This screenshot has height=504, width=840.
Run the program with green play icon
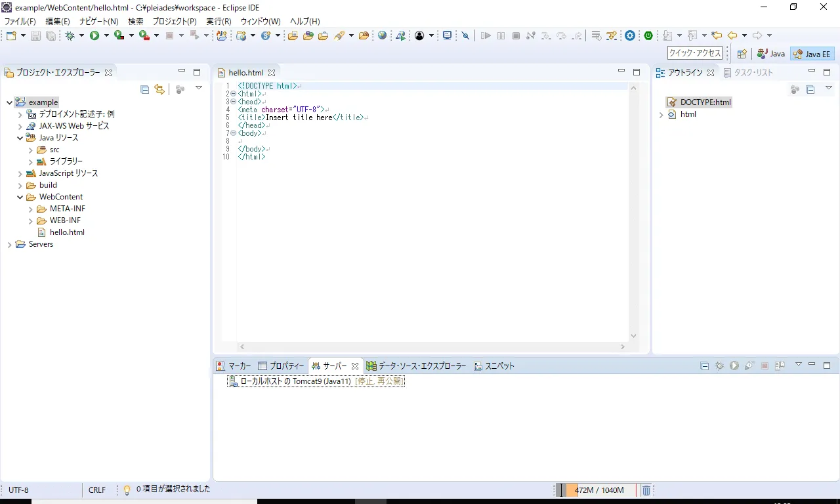coord(94,35)
